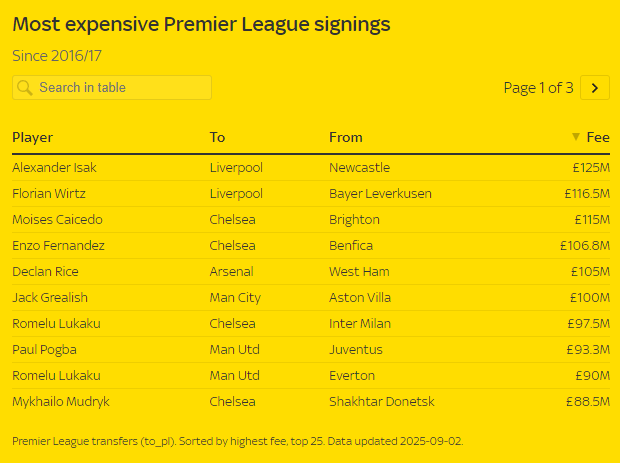The height and width of the screenshot is (463, 620).
Task: Click Bayer Leverkusen in From column
Action: click(x=380, y=193)
